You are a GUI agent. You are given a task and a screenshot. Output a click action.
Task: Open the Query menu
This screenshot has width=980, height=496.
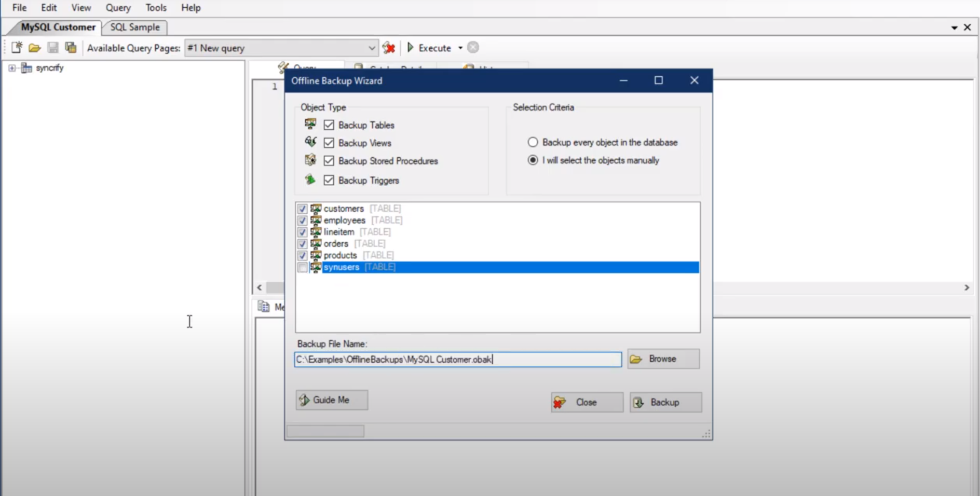click(x=117, y=8)
